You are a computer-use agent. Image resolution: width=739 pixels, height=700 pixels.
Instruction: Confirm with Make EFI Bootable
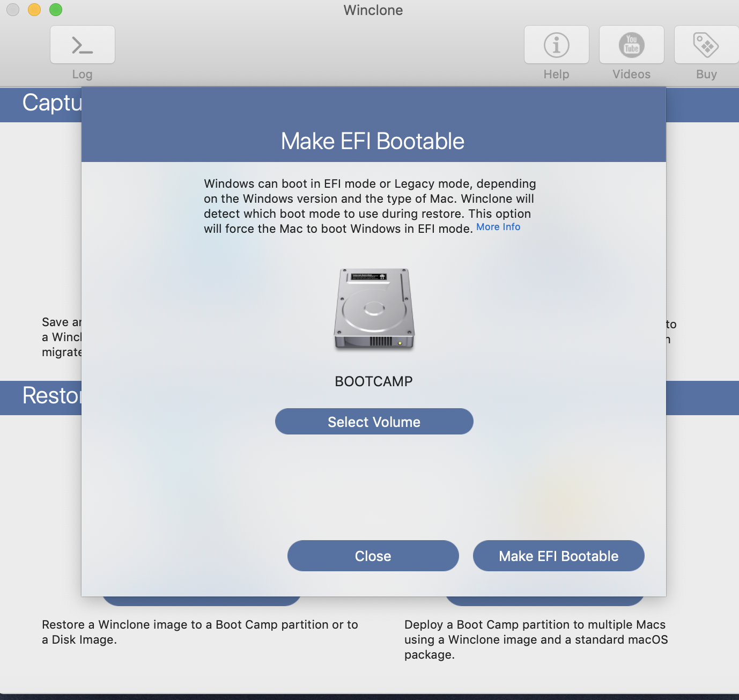pyautogui.click(x=558, y=556)
